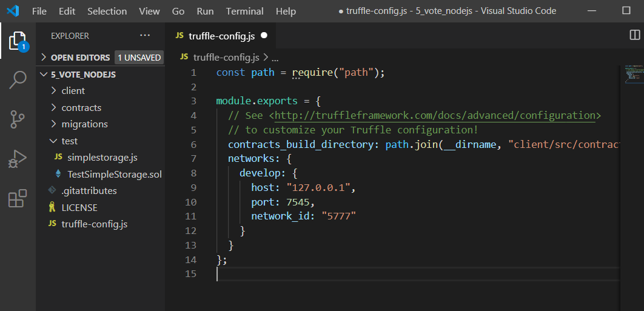
Task: Click the "5777" network_id value
Action: pyautogui.click(x=338, y=216)
